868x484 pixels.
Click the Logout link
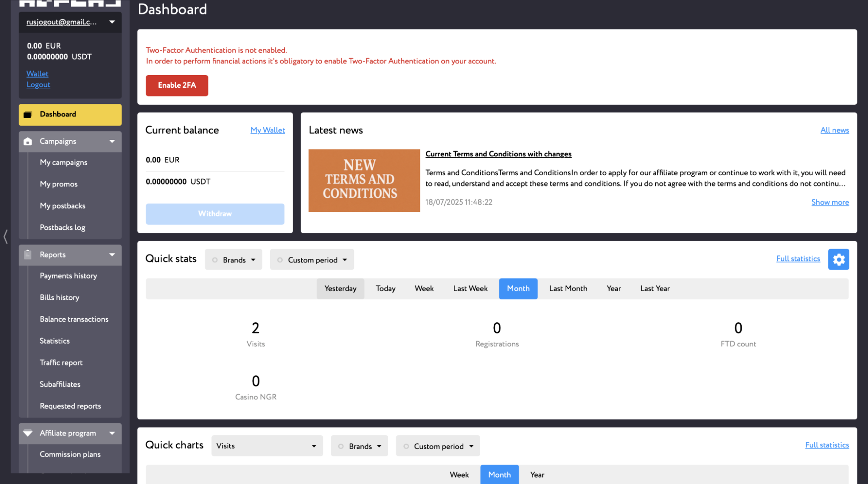click(38, 85)
